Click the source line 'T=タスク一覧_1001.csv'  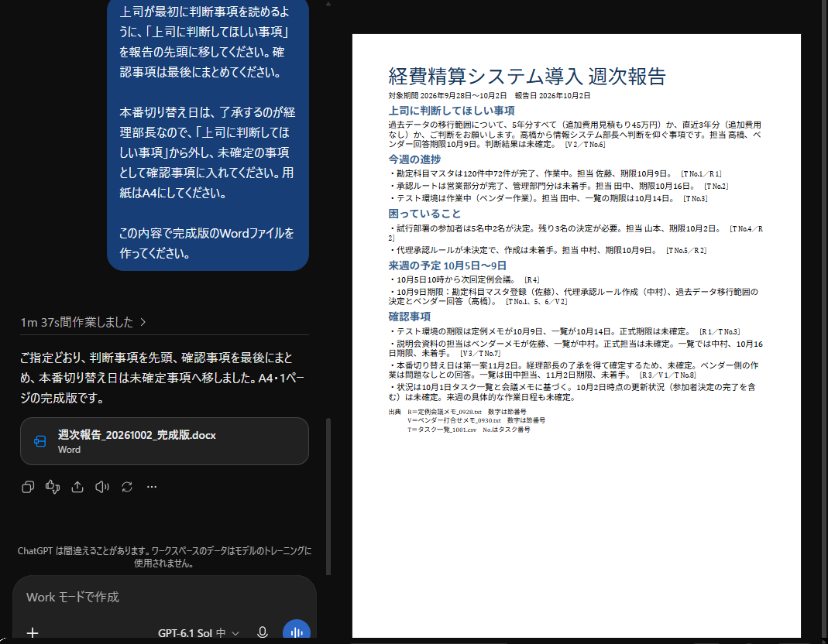tap(469, 430)
